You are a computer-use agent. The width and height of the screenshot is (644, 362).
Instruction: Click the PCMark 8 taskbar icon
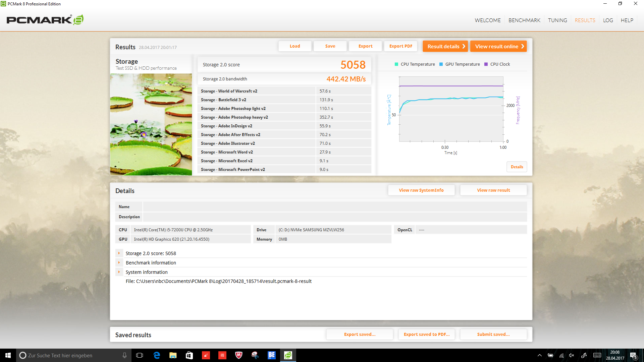[x=288, y=355]
